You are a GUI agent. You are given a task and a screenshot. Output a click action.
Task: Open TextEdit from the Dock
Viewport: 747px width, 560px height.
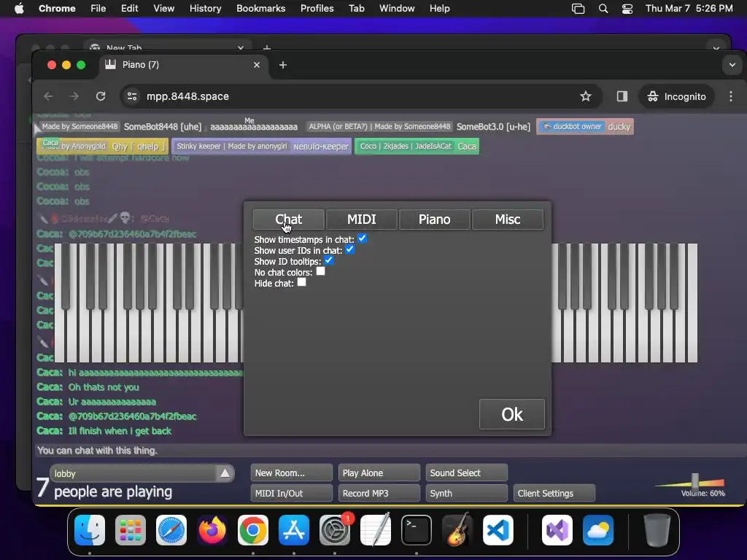pos(376,530)
